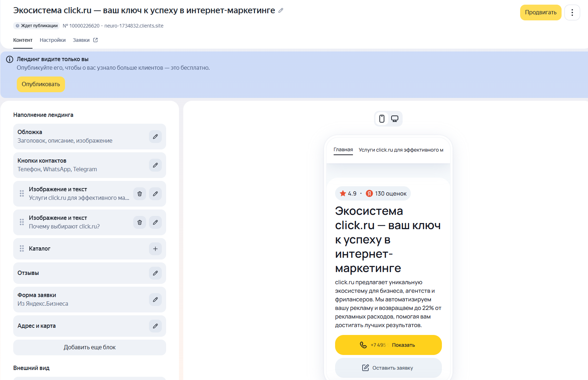Edit the Услуги click.ru image and text block

pos(155,194)
